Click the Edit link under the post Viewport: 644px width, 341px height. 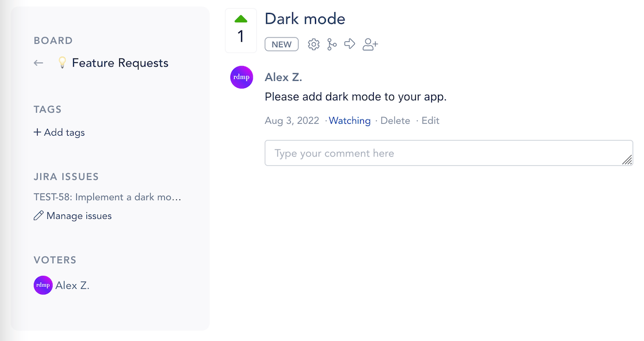pyautogui.click(x=430, y=121)
